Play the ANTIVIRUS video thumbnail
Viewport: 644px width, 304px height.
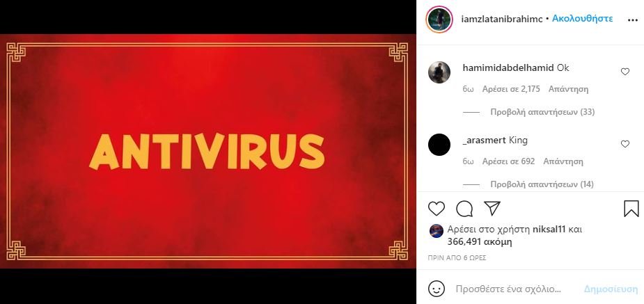[208, 152]
